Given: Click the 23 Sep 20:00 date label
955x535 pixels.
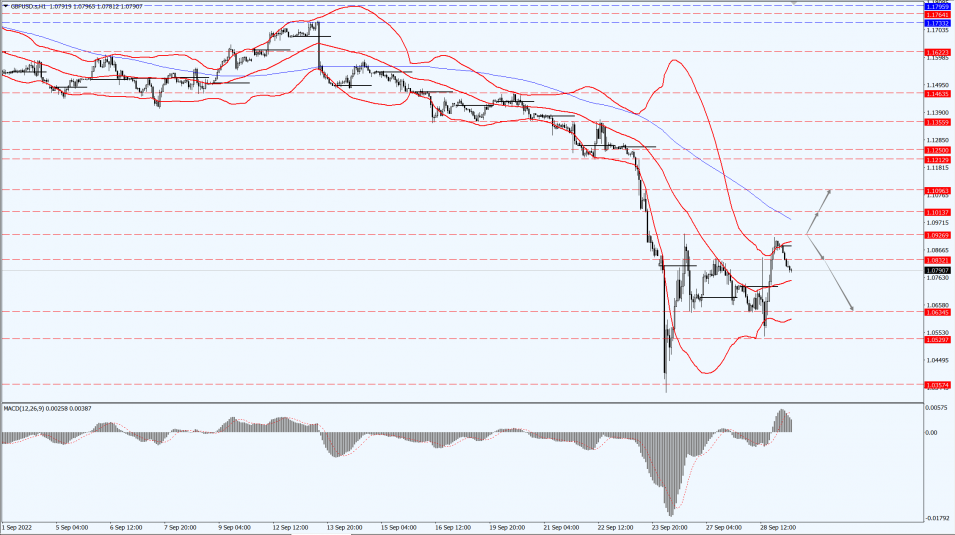Looking at the screenshot, I should pyautogui.click(x=667, y=527).
